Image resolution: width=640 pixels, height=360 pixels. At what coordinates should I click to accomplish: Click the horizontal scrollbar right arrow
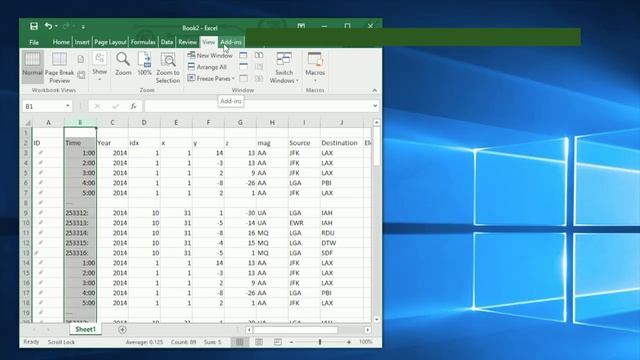point(367,329)
